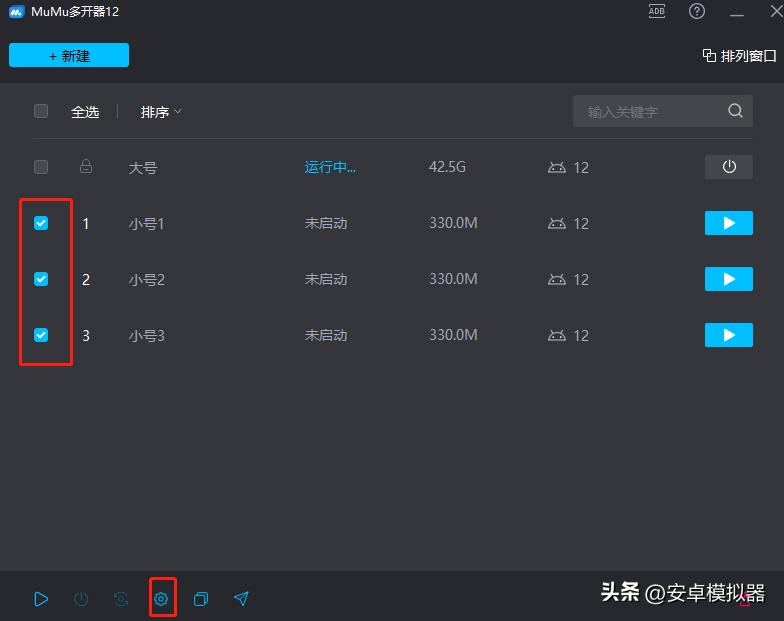Toggle the 全选 select-all checkbox
This screenshot has width=784, height=621.
tap(41, 111)
